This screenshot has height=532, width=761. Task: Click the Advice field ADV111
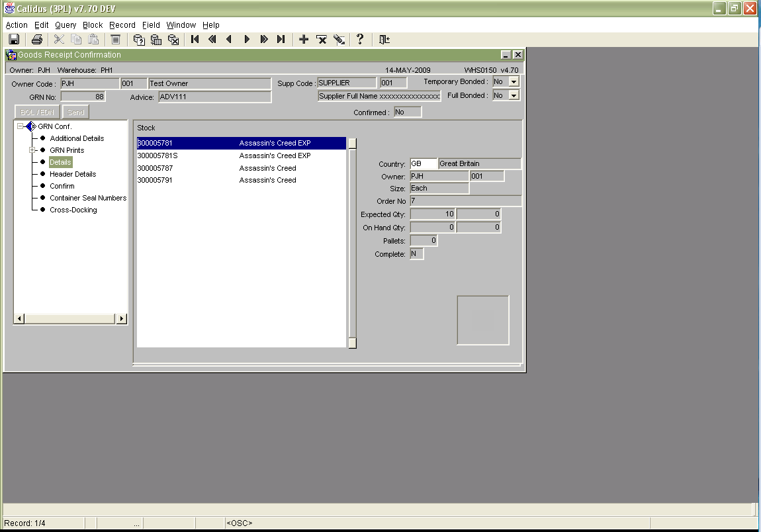point(214,97)
